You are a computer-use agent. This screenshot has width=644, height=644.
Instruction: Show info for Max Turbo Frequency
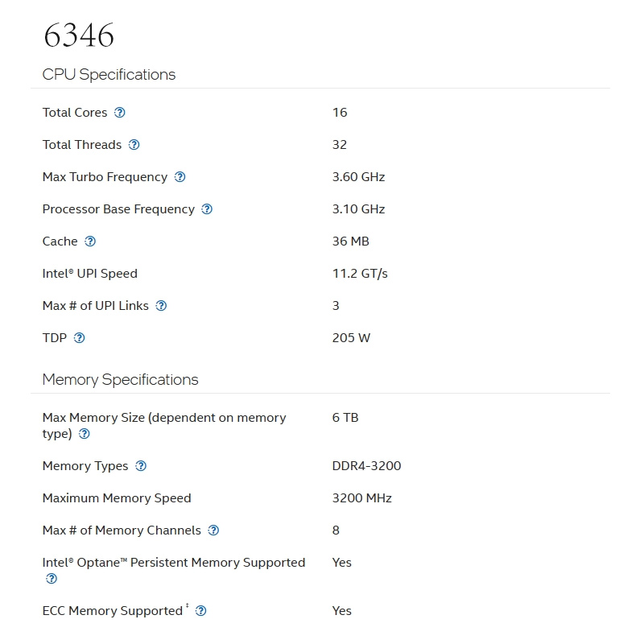point(180,177)
